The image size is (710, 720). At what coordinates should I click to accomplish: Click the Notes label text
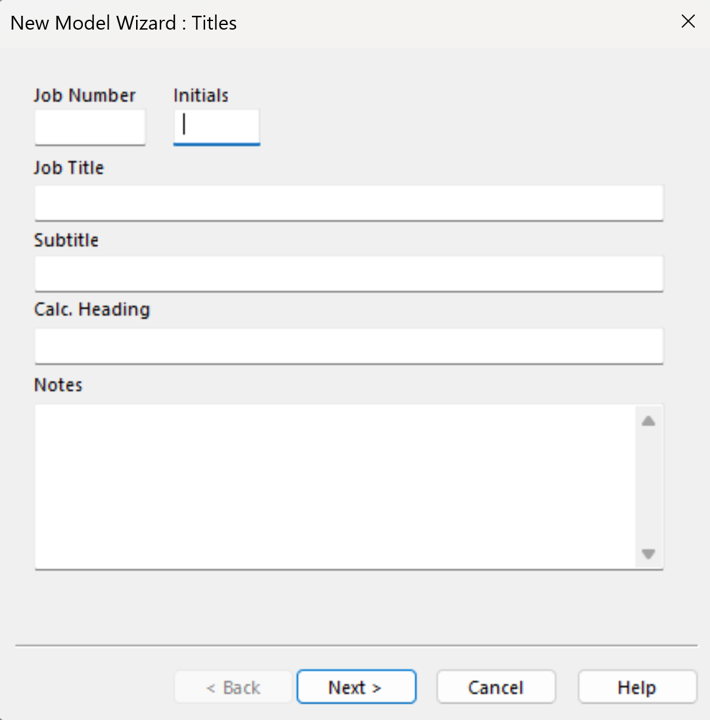pos(58,385)
